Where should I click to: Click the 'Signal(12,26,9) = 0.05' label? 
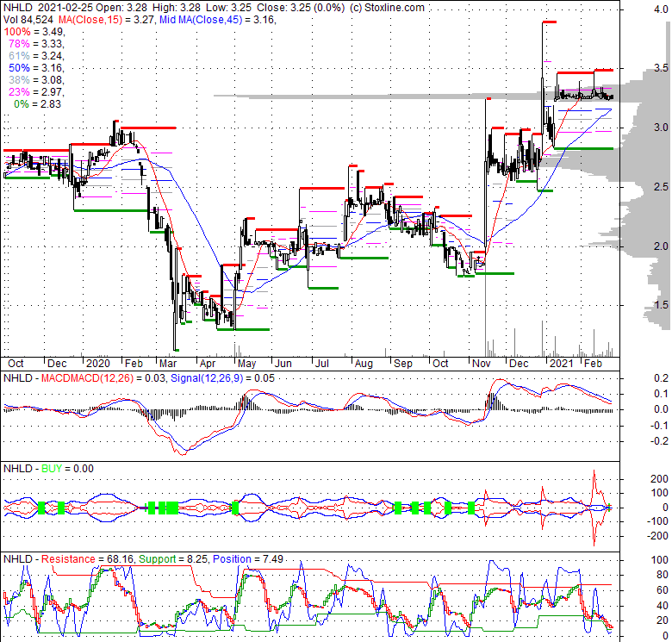click(222, 378)
